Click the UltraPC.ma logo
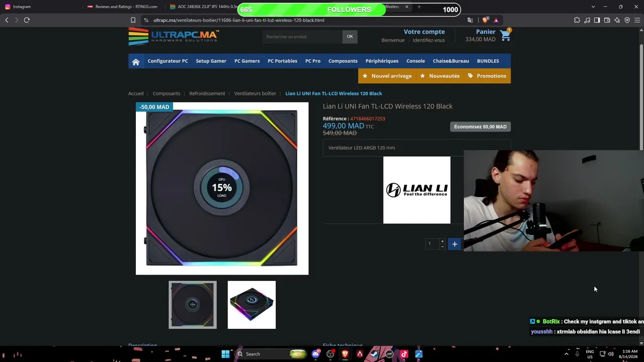The image size is (644, 362). 174,36
